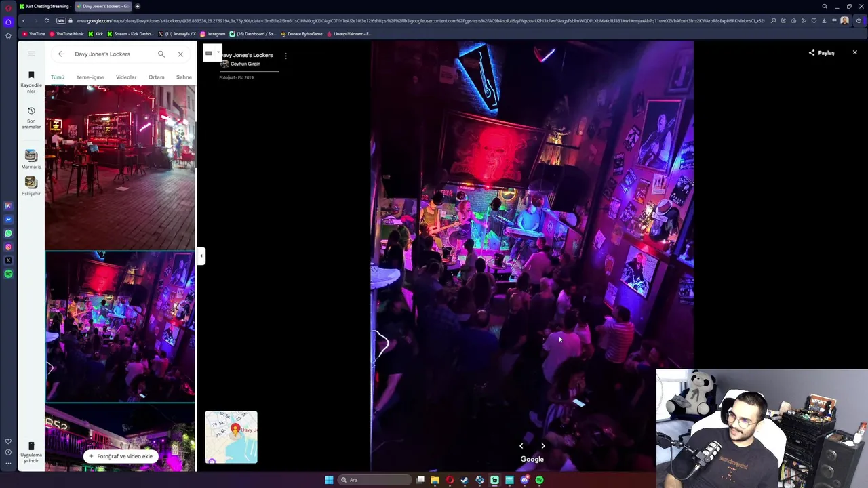
Task: Open the browser profile avatar
Action: pyautogui.click(x=844, y=21)
